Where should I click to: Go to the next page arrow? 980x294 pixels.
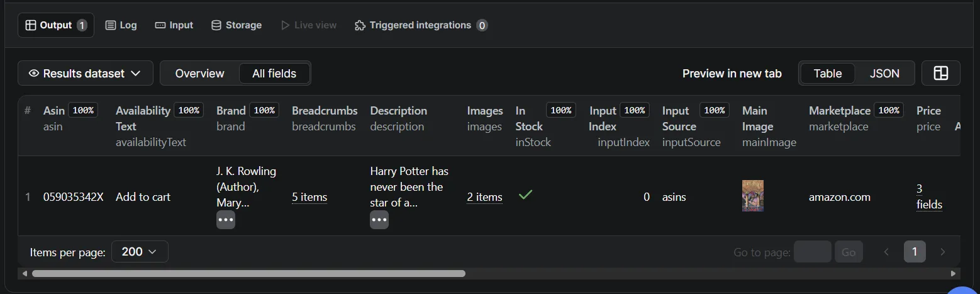(942, 252)
